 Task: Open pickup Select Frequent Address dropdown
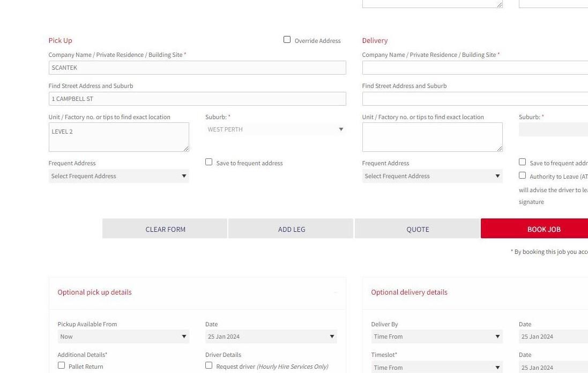119,176
